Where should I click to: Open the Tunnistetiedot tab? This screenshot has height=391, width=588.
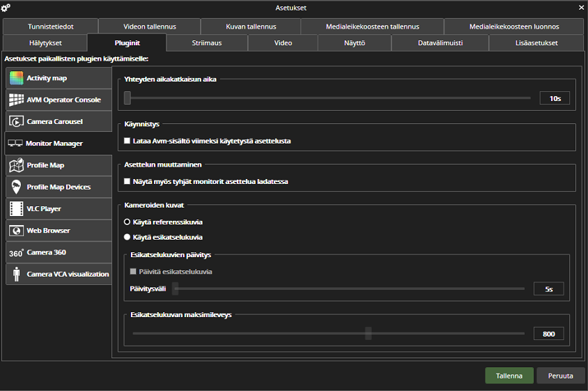tap(51, 26)
